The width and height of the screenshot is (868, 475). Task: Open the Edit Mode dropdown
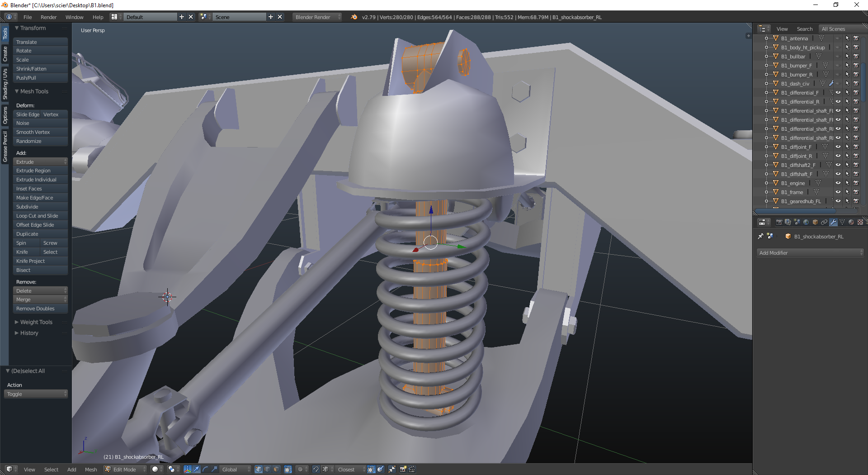click(125, 469)
